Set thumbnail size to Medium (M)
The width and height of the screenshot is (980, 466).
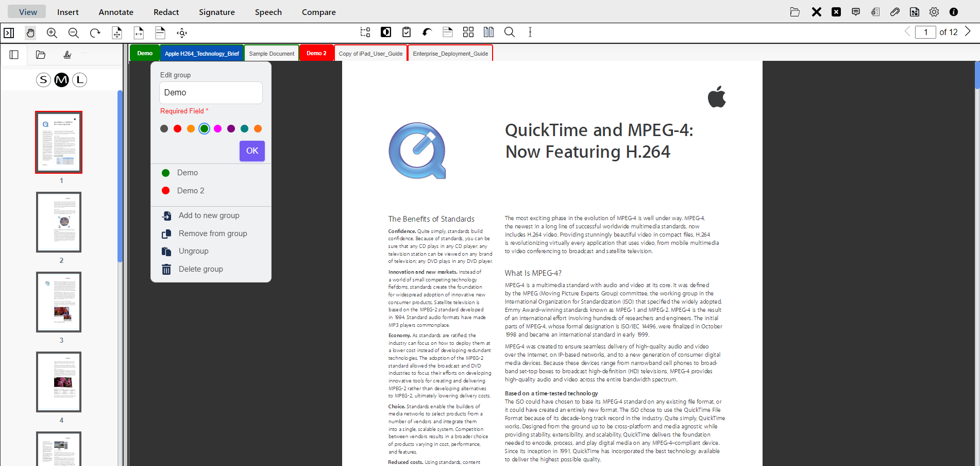pyautogui.click(x=61, y=80)
